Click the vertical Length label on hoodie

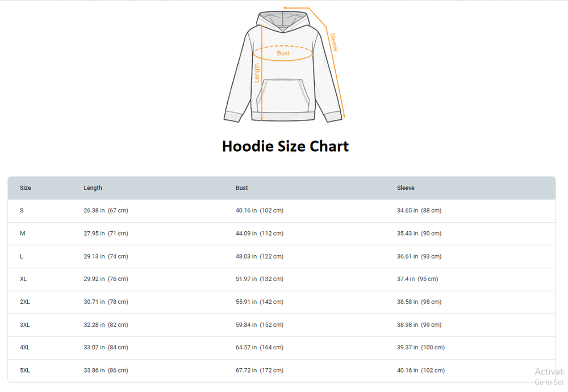tap(257, 73)
